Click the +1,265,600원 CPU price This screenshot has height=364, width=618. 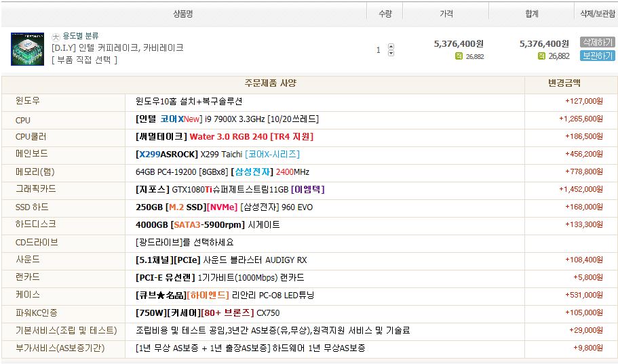581,119
